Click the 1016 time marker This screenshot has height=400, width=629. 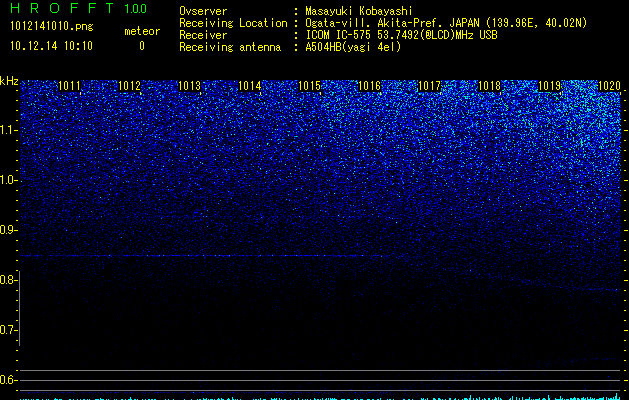tap(369, 86)
